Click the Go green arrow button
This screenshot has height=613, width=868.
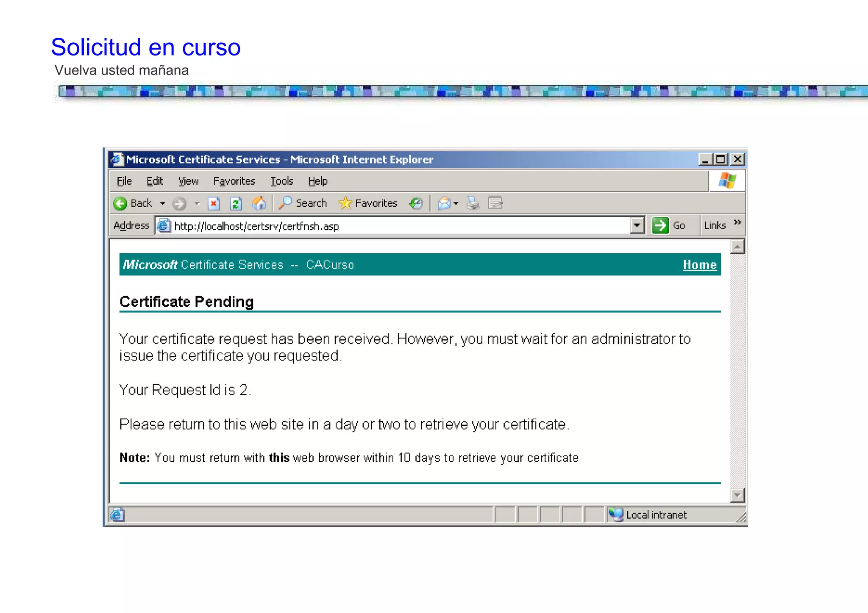[660, 225]
